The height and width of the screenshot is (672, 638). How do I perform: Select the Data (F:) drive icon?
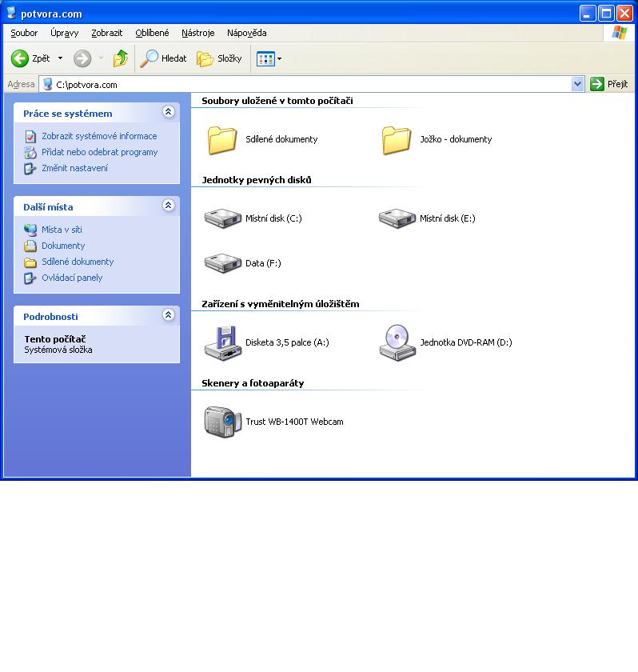(x=223, y=263)
